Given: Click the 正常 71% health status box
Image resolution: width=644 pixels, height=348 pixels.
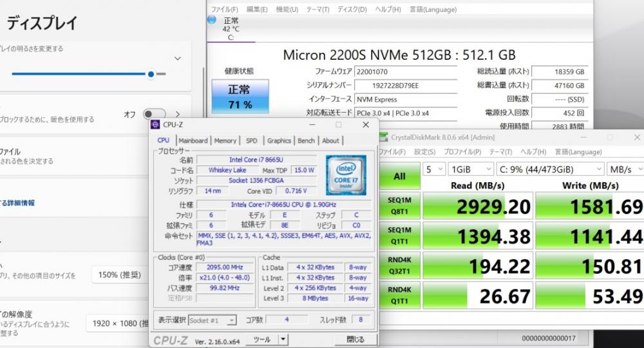Looking at the screenshot, I should click(240, 96).
